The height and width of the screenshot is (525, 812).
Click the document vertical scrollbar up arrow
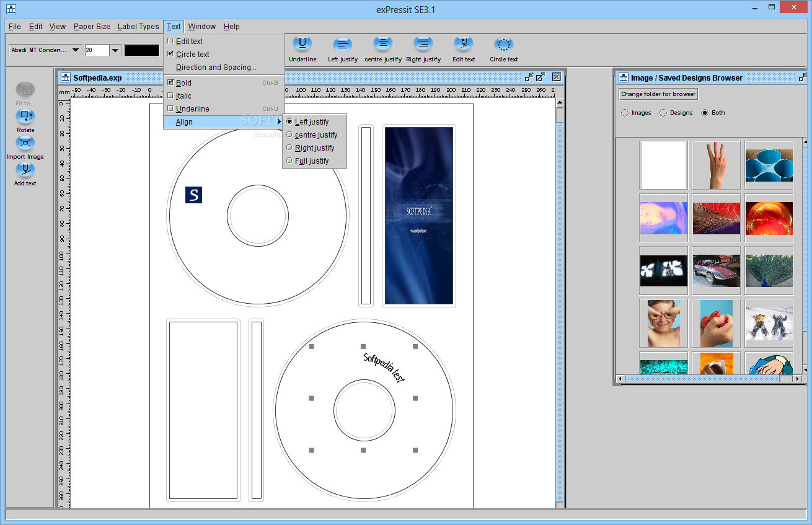560,103
